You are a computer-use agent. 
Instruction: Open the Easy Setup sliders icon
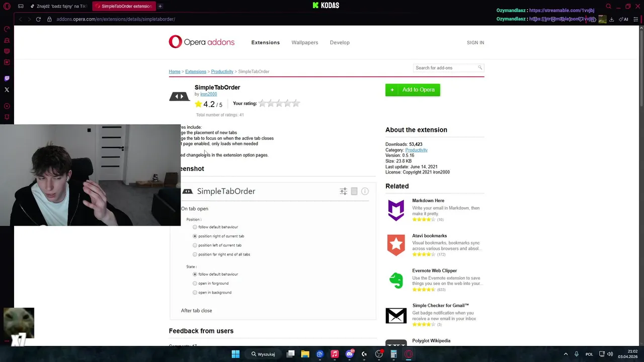636,19
